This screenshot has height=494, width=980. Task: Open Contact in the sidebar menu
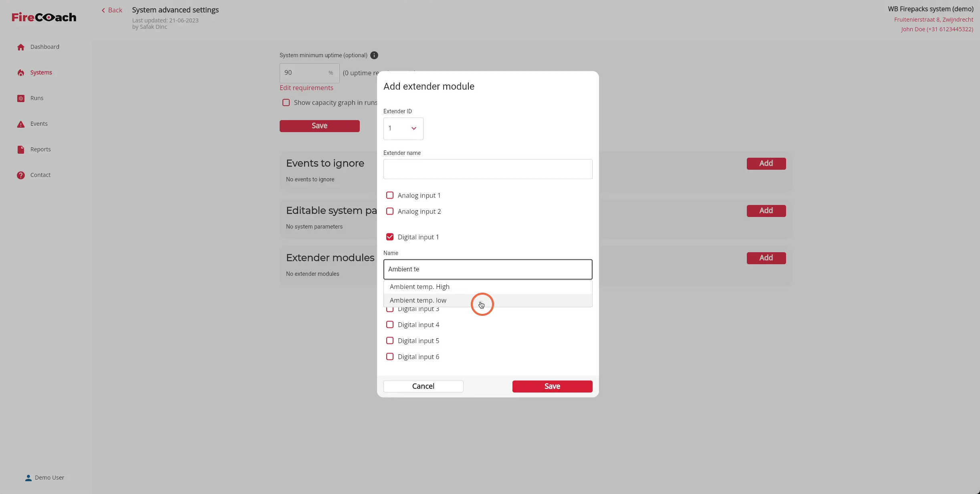pos(40,175)
